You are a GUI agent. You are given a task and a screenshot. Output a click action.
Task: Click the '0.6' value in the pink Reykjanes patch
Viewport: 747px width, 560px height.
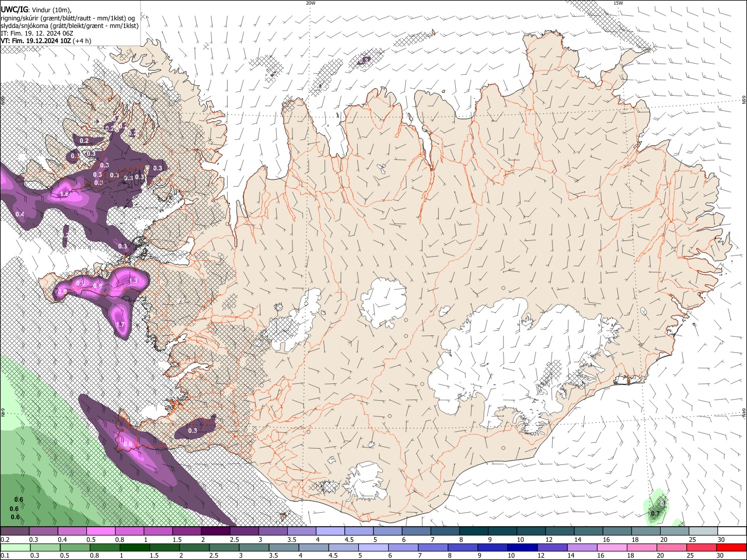pos(128,444)
